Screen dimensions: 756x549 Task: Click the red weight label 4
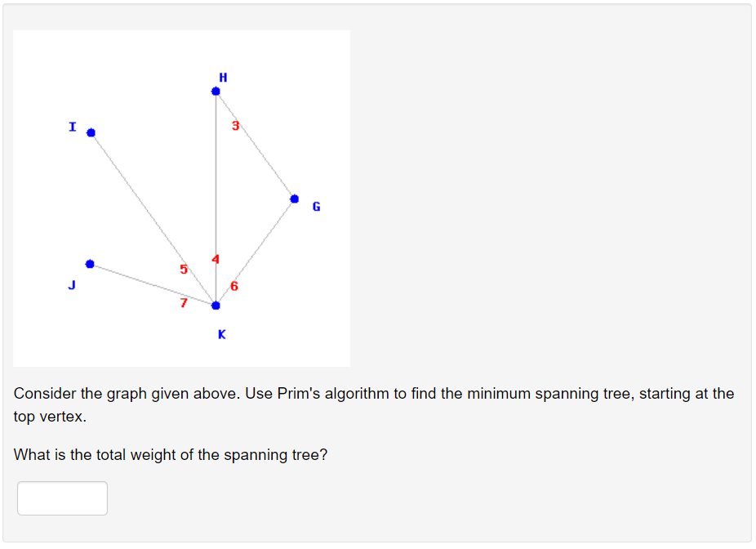(215, 258)
